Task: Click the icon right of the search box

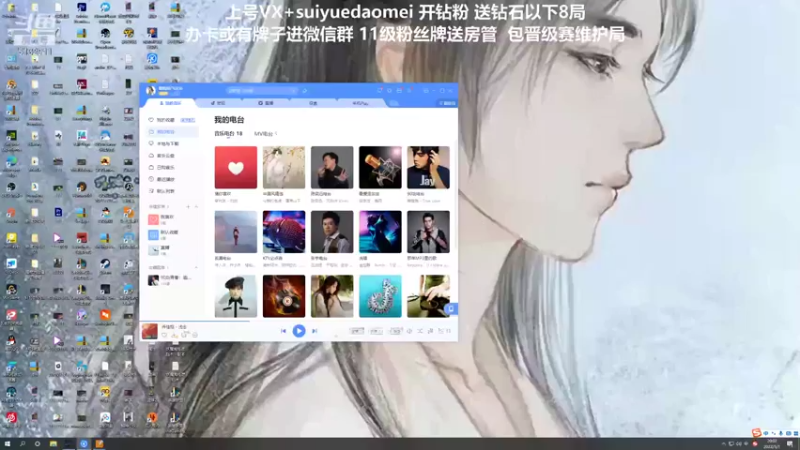Action: tap(305, 91)
